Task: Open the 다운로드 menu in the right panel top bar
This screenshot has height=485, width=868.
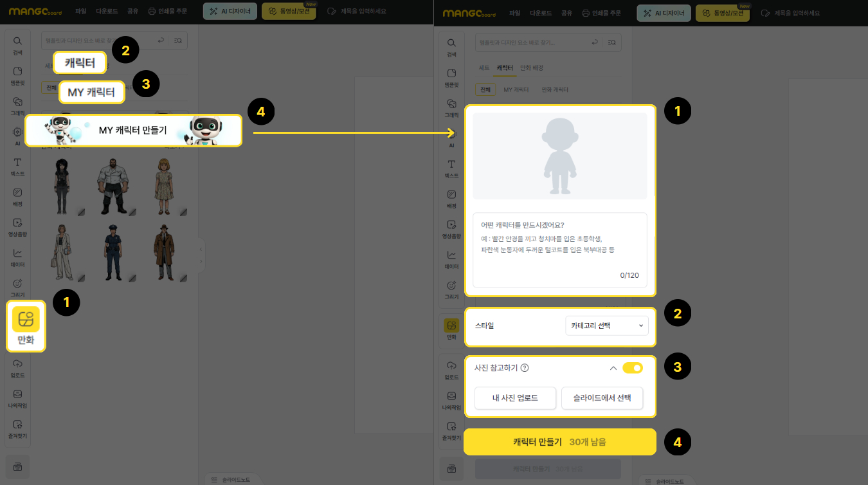Action: tap(541, 13)
